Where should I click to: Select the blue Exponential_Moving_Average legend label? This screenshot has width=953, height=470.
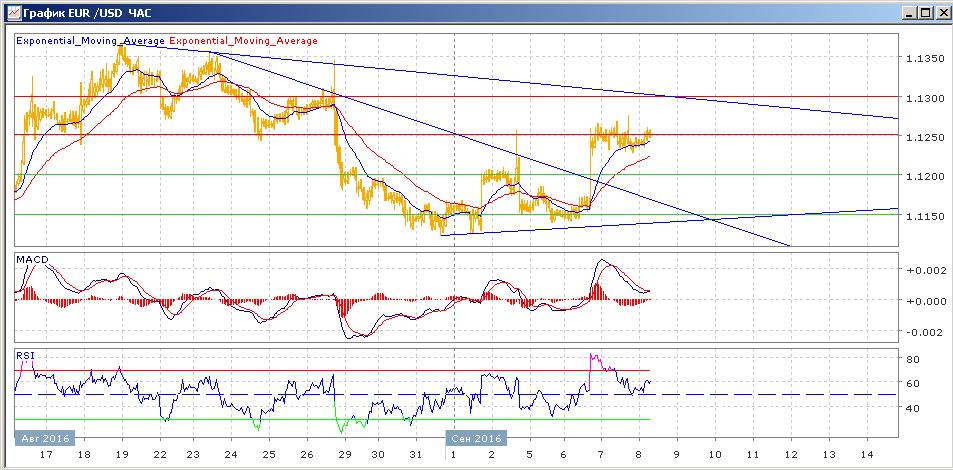pos(90,41)
